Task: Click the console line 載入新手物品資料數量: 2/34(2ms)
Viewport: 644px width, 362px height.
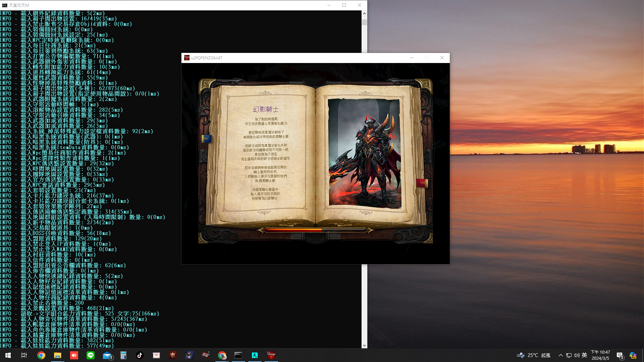Action: [67, 223]
